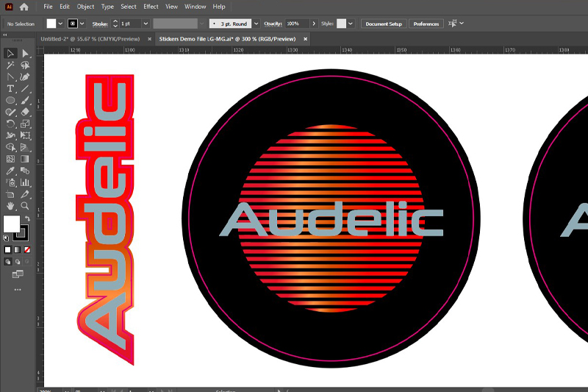Click the Home icon
The width and height of the screenshot is (588, 392).
[24, 7]
